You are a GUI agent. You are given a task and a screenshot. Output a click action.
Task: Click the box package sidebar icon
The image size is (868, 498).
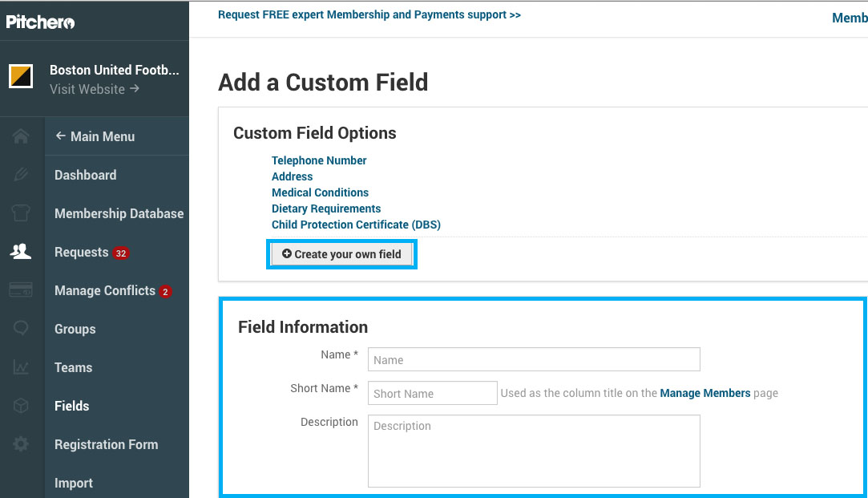click(x=21, y=406)
